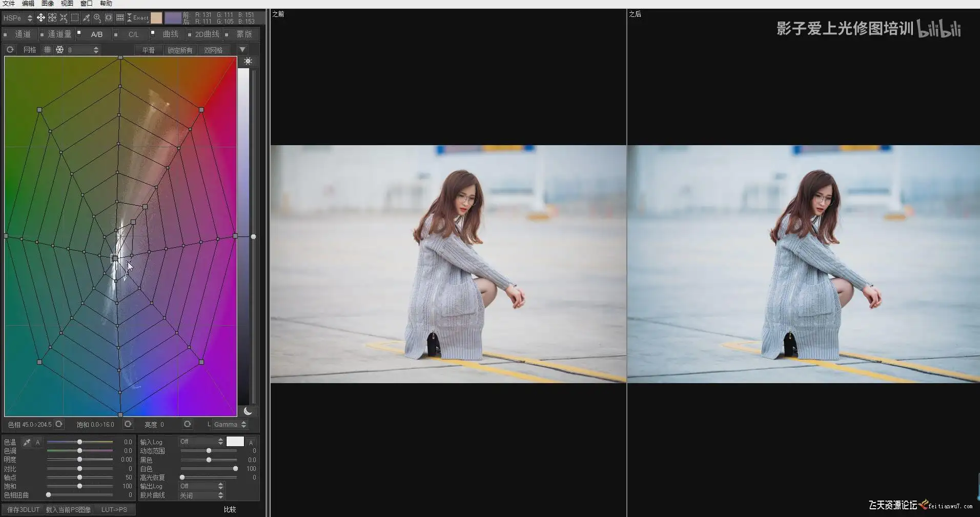This screenshot has height=517, width=980.
Task: Click the 比较 compare button
Action: tap(230, 509)
